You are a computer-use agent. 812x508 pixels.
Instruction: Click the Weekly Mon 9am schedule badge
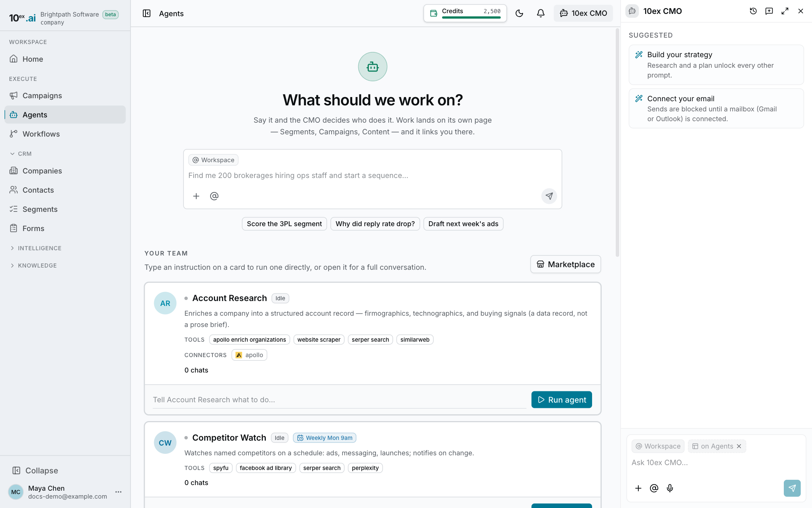click(325, 438)
